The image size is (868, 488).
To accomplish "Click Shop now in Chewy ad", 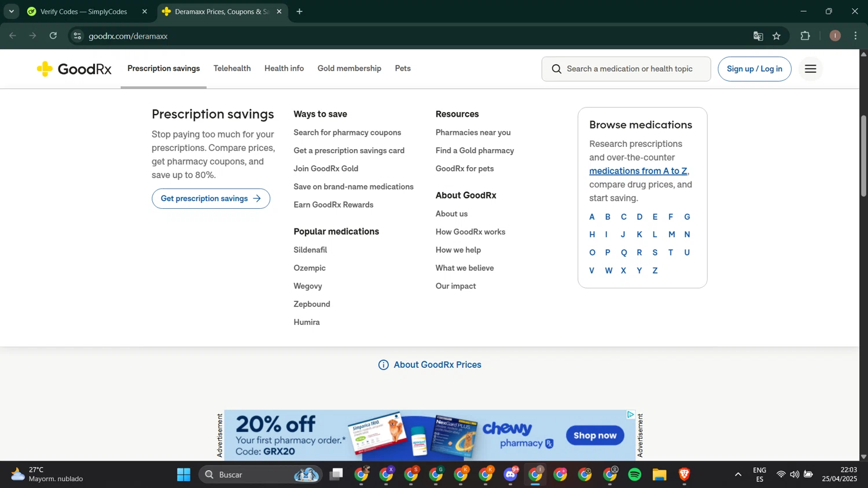I will (x=595, y=435).
